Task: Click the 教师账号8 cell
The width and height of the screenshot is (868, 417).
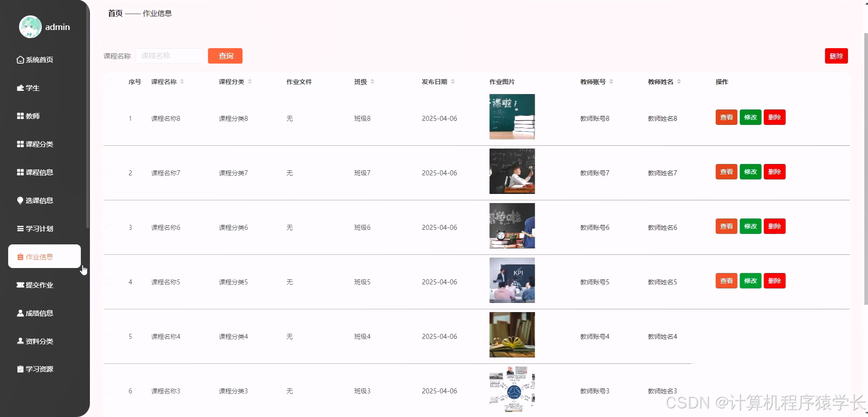Action: point(595,119)
